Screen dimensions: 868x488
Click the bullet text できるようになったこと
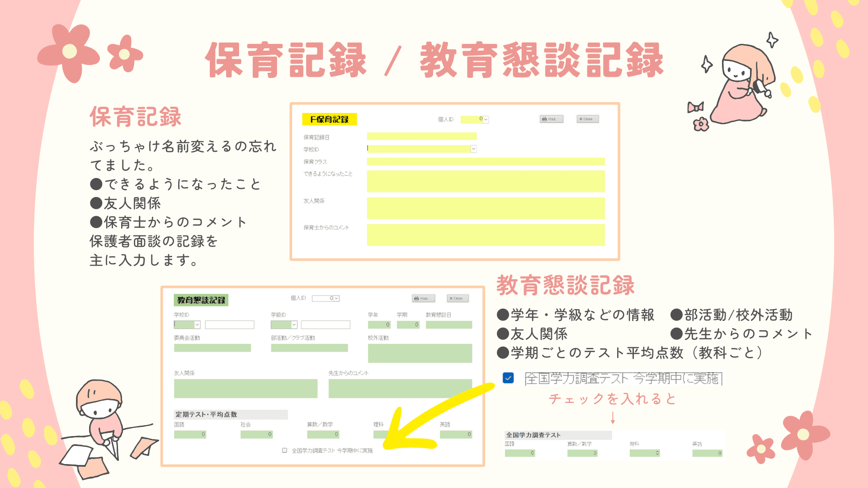176,184
